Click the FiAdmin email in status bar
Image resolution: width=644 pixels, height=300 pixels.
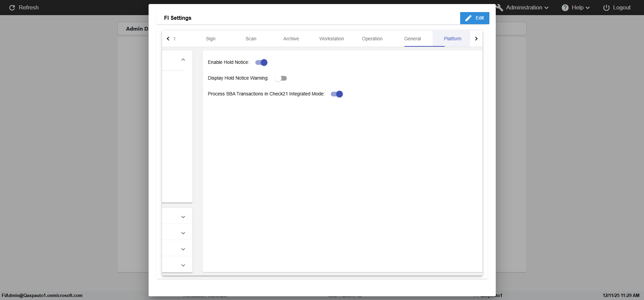(x=42, y=296)
